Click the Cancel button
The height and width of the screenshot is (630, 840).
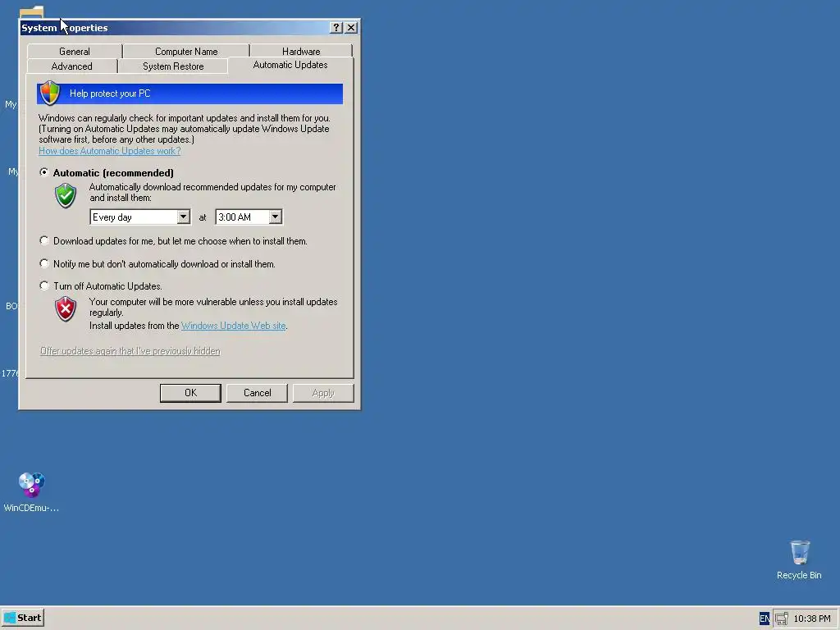257,393
